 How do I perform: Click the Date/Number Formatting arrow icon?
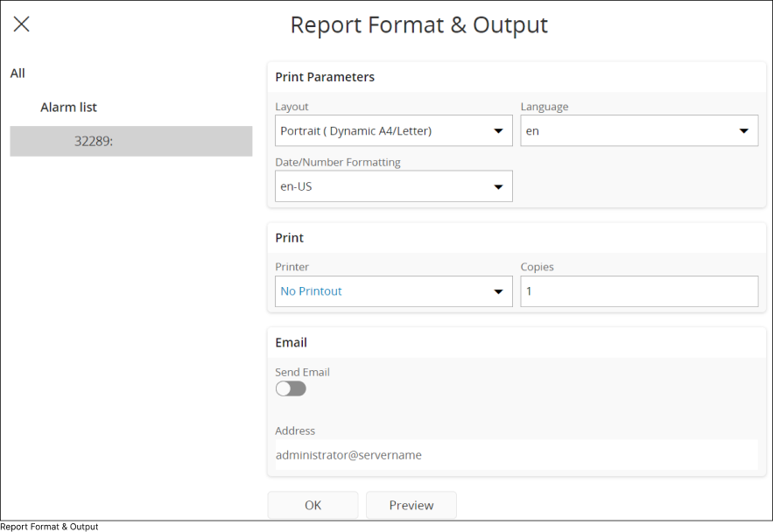pyautogui.click(x=498, y=186)
